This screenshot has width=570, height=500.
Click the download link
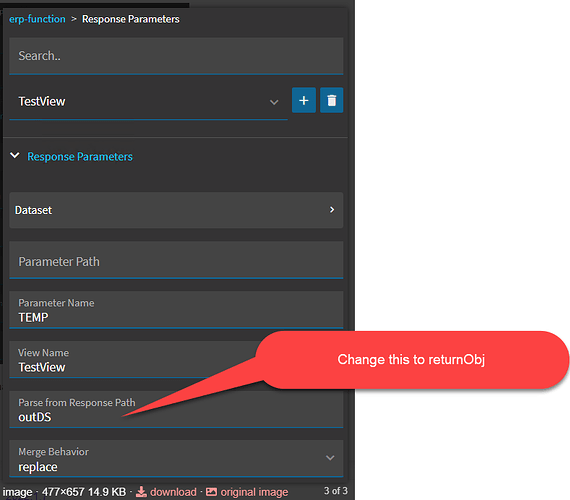coord(173,492)
